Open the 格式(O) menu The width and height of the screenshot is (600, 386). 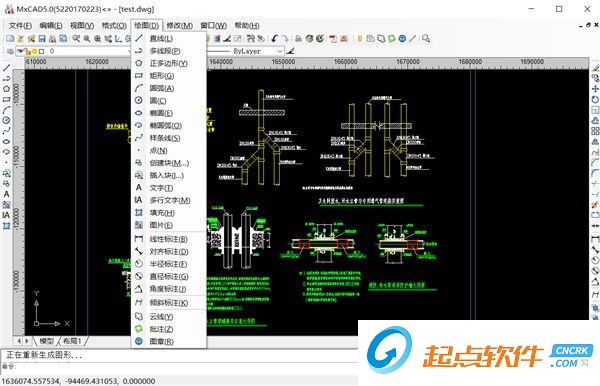click(x=114, y=26)
